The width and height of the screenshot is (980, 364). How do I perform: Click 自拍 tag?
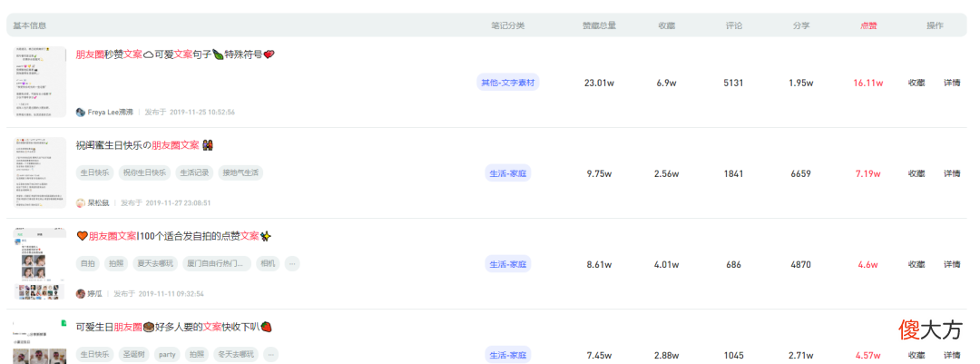(x=87, y=263)
